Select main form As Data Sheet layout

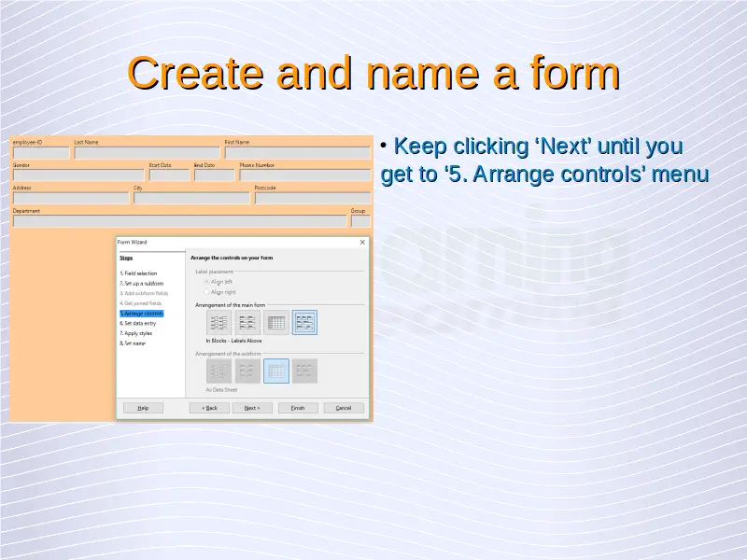(x=276, y=322)
